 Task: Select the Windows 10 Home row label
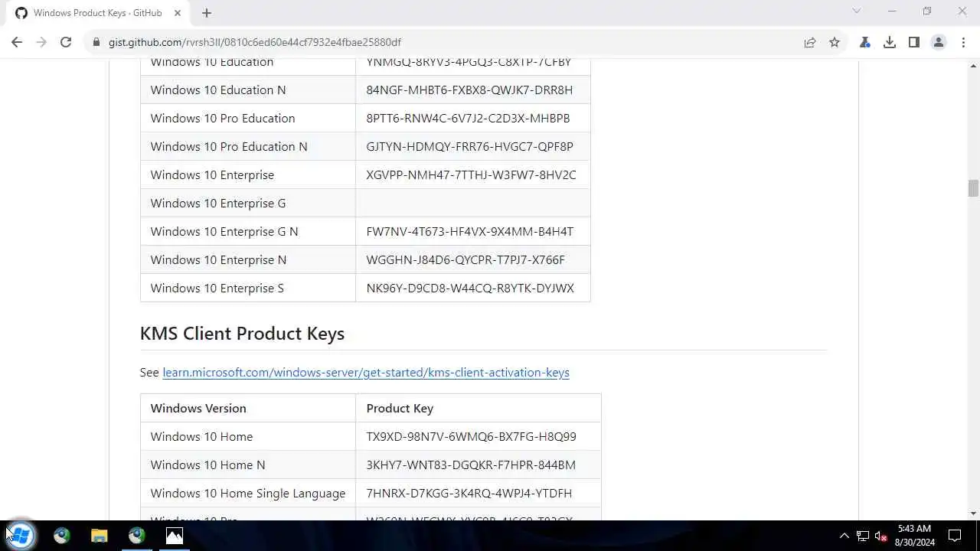(x=201, y=436)
